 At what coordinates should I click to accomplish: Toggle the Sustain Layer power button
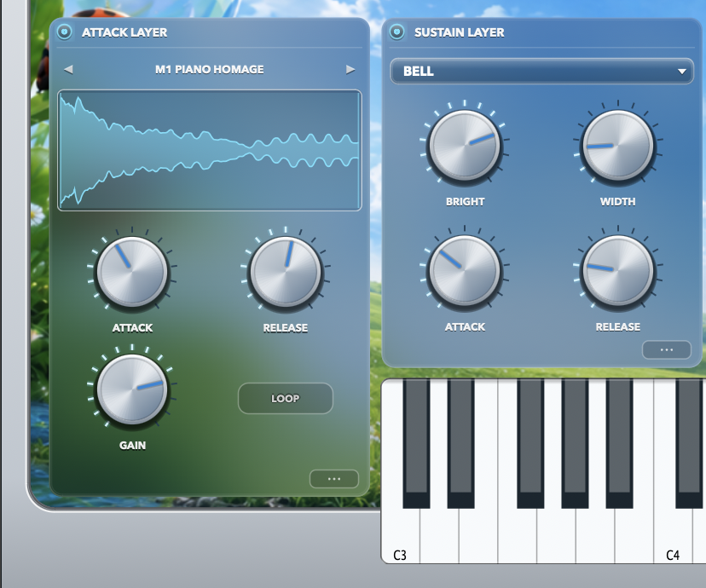point(396,32)
